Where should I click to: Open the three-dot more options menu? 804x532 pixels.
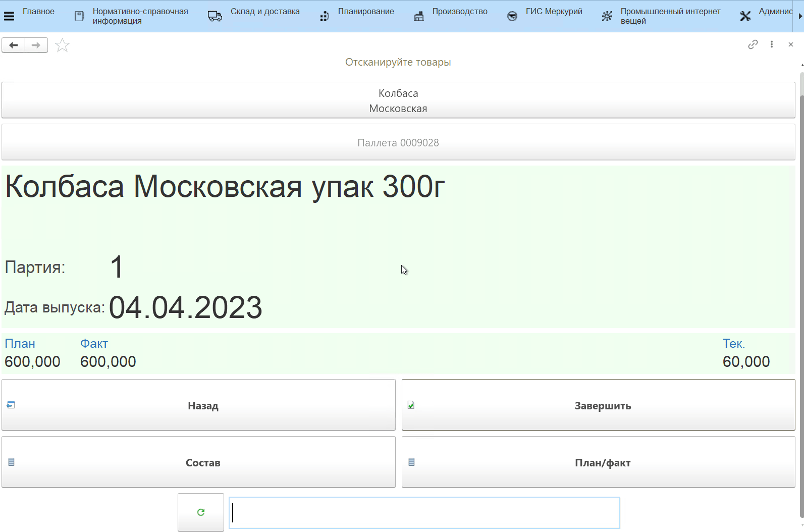771,44
